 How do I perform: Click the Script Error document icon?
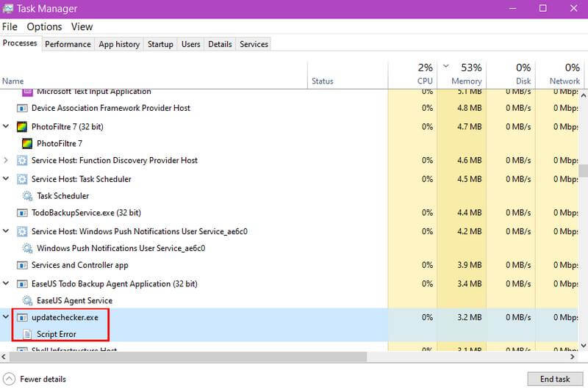click(x=27, y=334)
